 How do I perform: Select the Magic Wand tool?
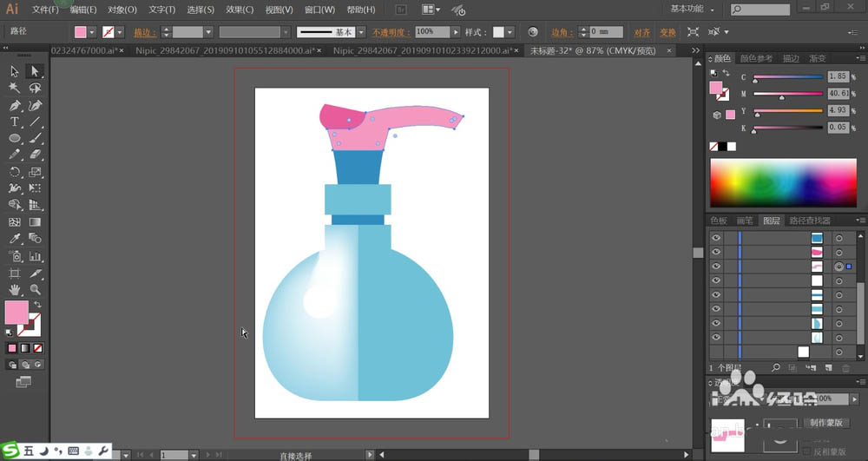(15, 88)
